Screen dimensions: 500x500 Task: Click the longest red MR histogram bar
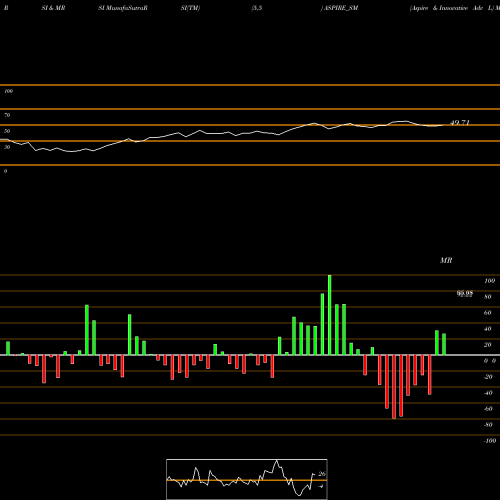394,387
